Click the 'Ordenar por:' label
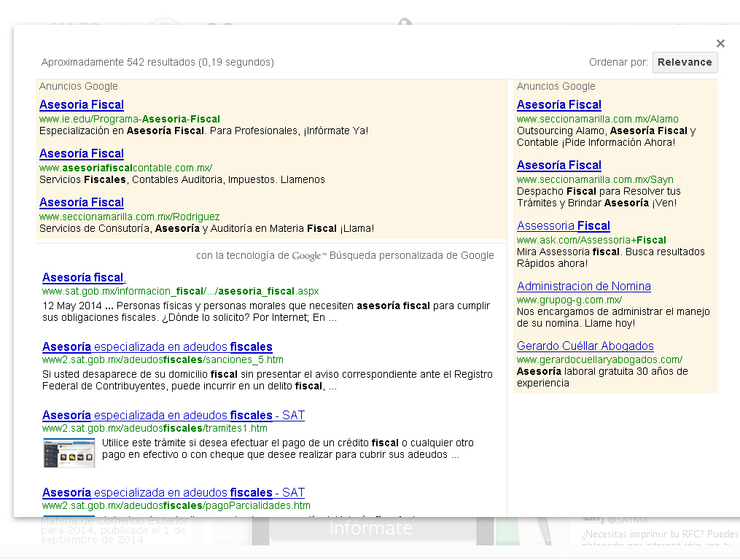 (x=618, y=62)
